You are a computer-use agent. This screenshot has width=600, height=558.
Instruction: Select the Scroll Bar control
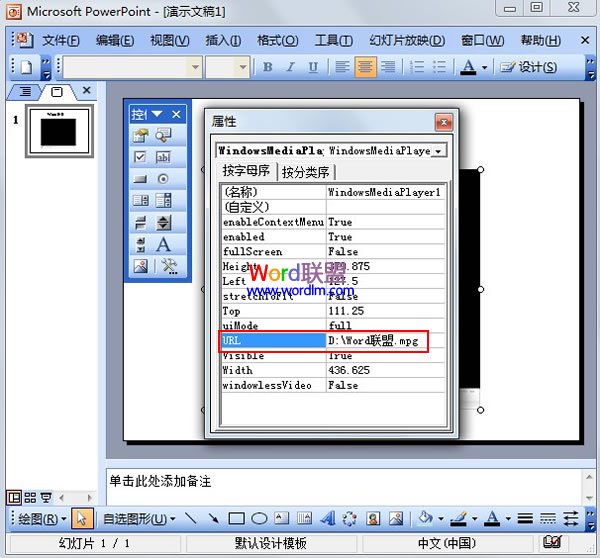coord(140,245)
